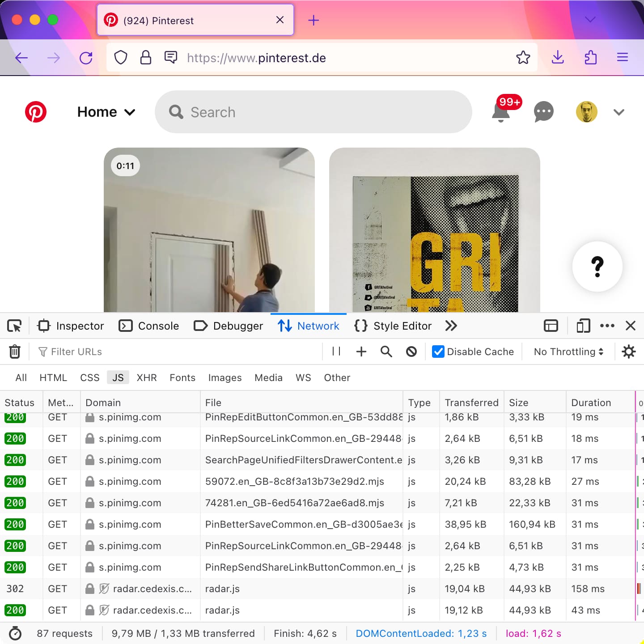
Task: Select the JS filter toggle
Action: pyautogui.click(x=118, y=377)
